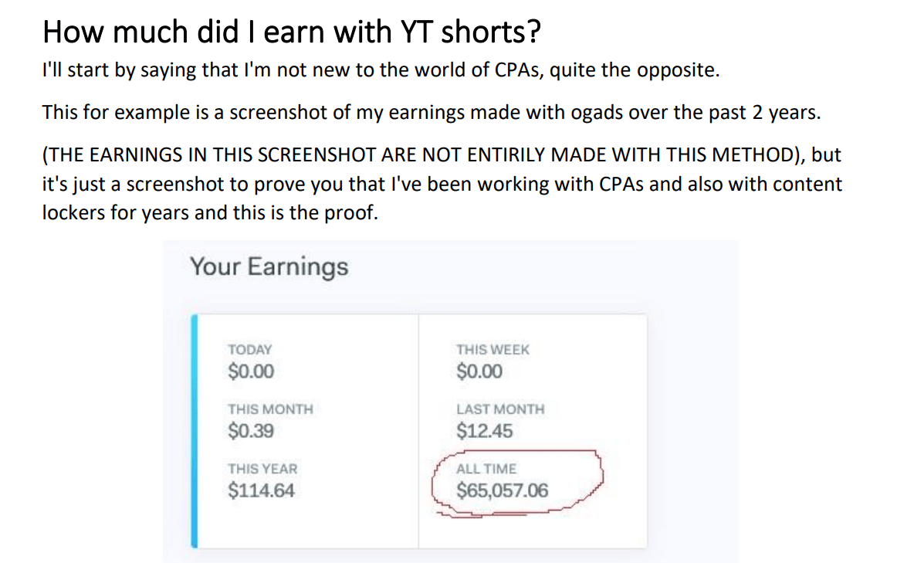Click the embedded earnings screenshot image
The height and width of the screenshot is (563, 924).
450,402
